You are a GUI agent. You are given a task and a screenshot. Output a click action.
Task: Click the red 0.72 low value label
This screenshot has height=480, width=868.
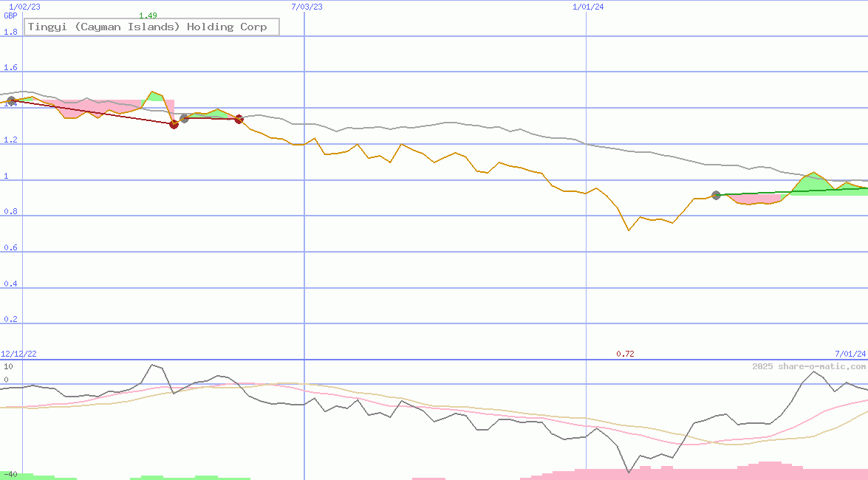pyautogui.click(x=625, y=354)
